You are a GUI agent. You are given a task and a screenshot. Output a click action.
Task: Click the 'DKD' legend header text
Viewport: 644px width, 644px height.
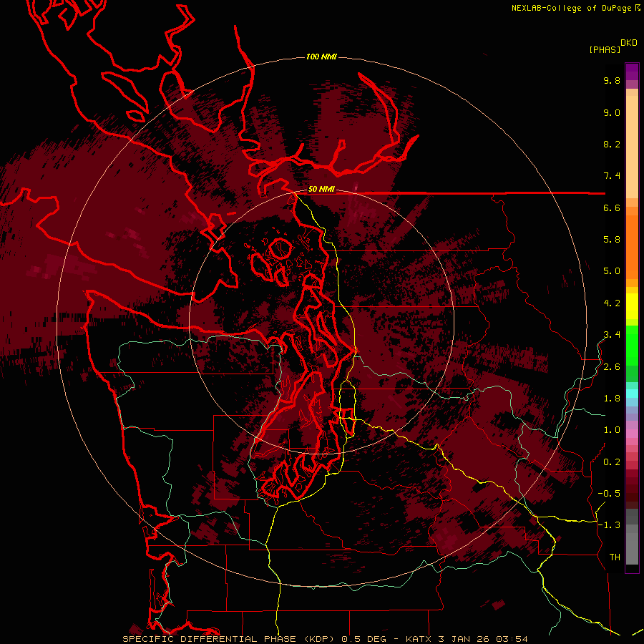629,43
